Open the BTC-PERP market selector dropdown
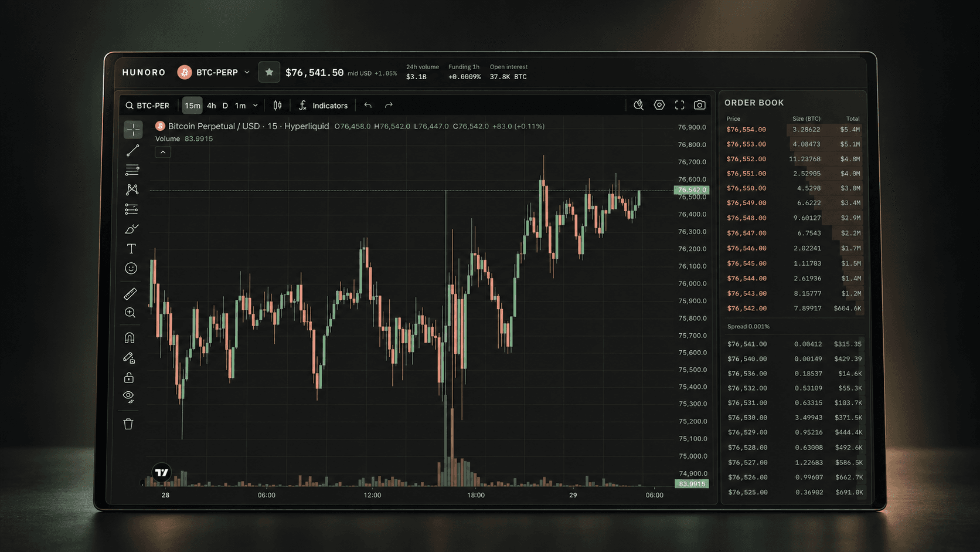The height and width of the screenshot is (552, 980). [x=213, y=72]
